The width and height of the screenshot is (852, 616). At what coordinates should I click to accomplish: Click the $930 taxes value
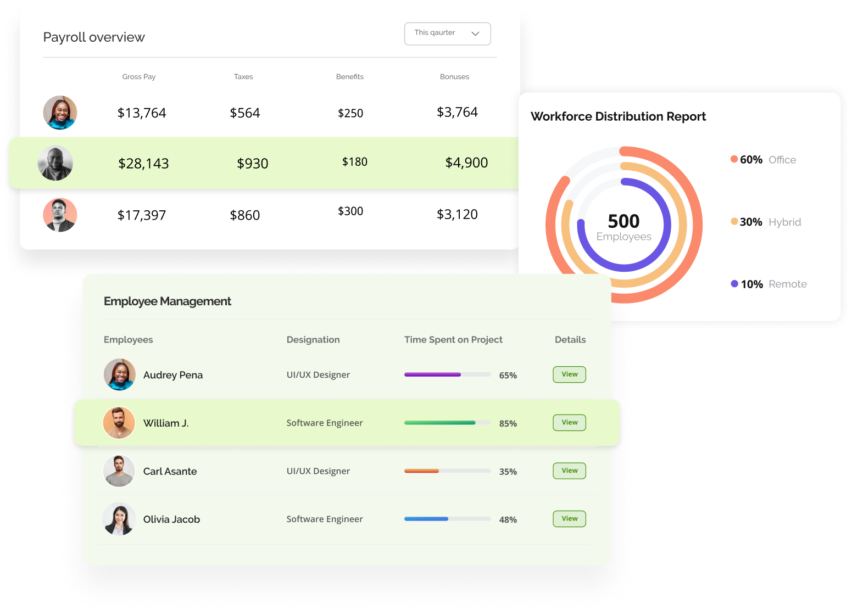tap(253, 164)
